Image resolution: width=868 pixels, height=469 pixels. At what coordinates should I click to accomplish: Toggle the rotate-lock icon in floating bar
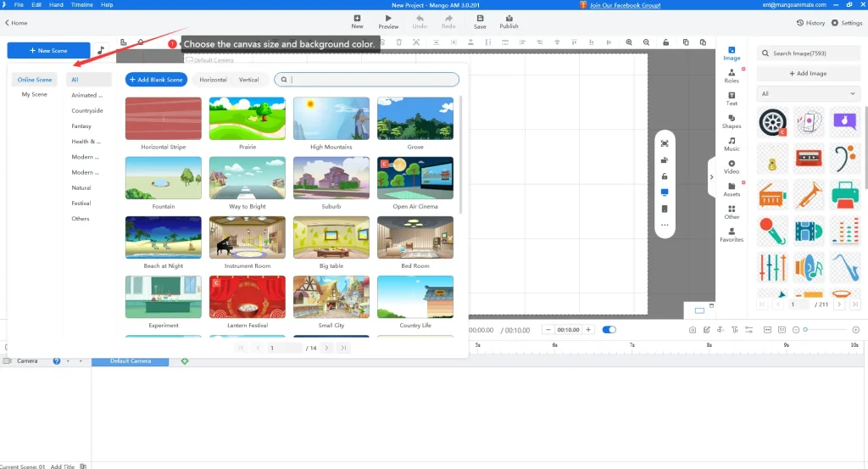tap(665, 160)
